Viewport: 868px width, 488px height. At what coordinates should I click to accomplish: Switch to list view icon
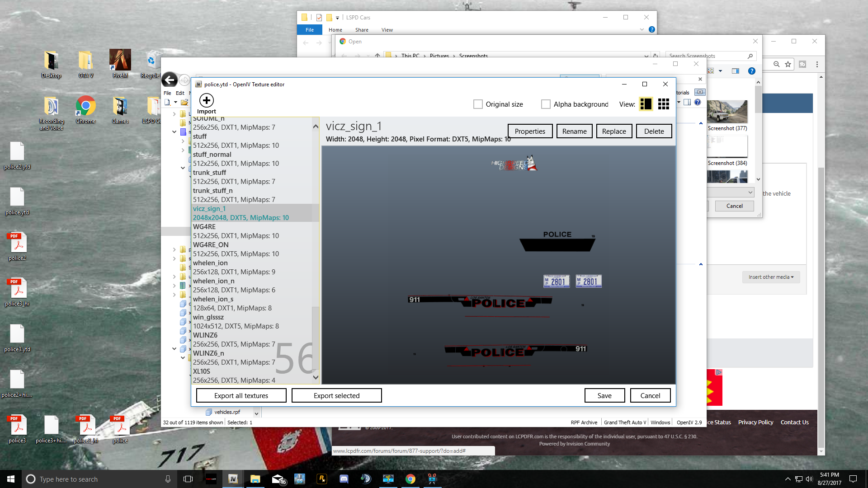coord(646,104)
